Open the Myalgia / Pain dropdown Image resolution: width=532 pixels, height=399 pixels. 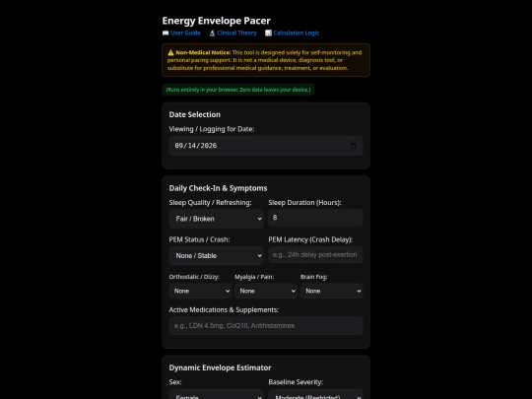[x=266, y=291]
